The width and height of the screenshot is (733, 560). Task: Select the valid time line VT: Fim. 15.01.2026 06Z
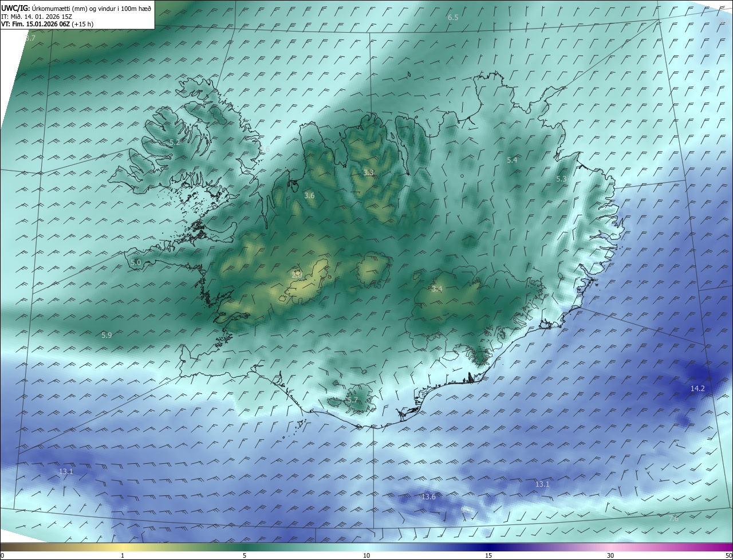[x=47, y=24]
